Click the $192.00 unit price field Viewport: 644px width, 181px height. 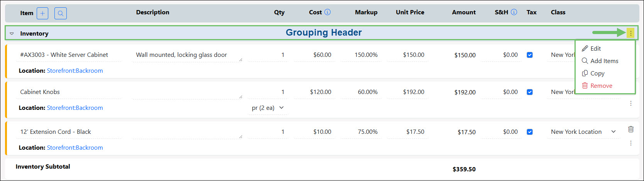pyautogui.click(x=408, y=92)
